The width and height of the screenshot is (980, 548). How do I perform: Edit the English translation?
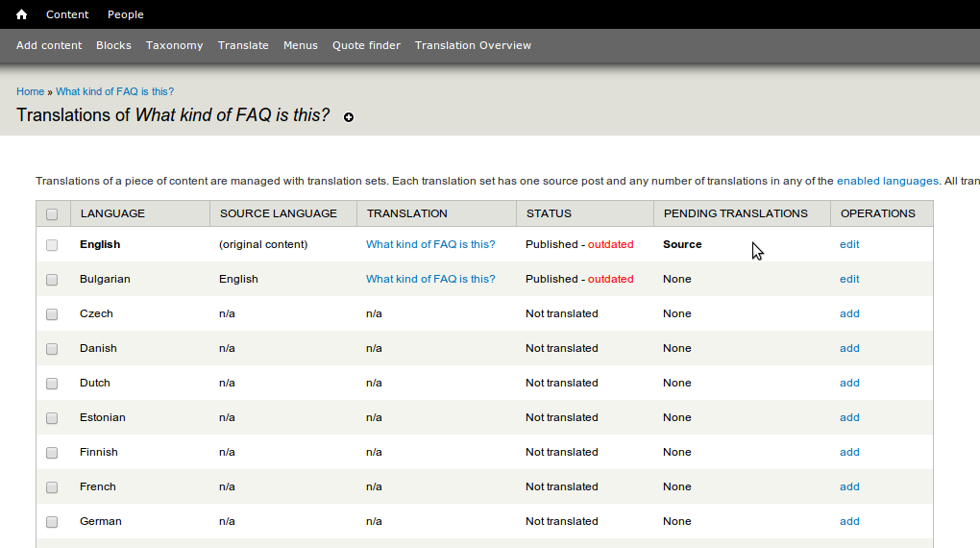click(849, 244)
